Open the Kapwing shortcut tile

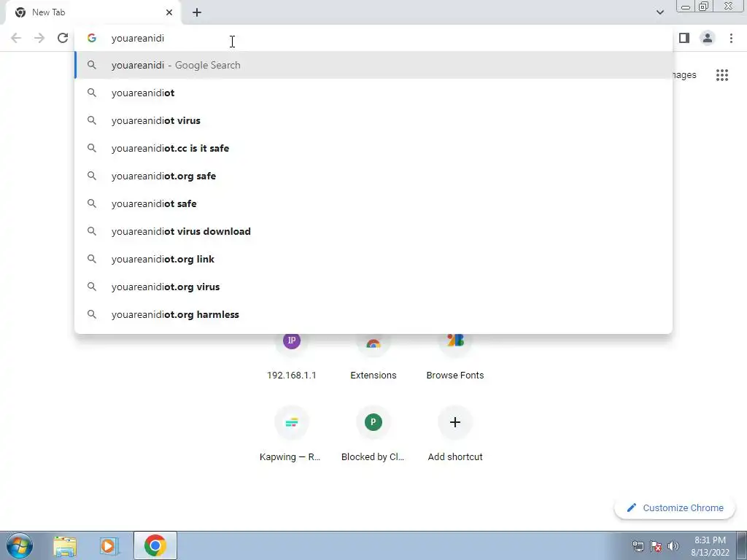292,433
